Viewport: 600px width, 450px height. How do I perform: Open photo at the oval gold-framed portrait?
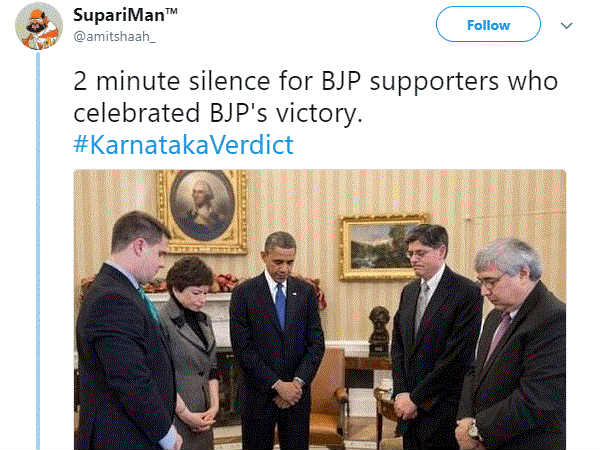pos(202,212)
